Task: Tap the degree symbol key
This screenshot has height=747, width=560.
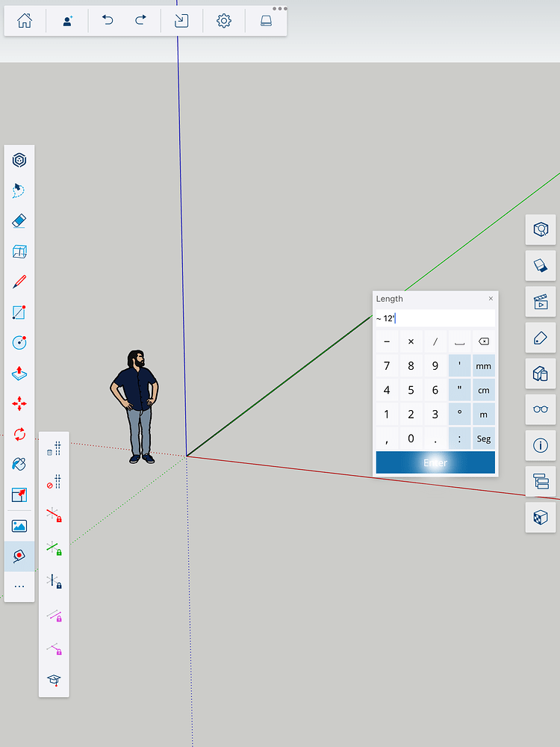Action: pos(459,415)
